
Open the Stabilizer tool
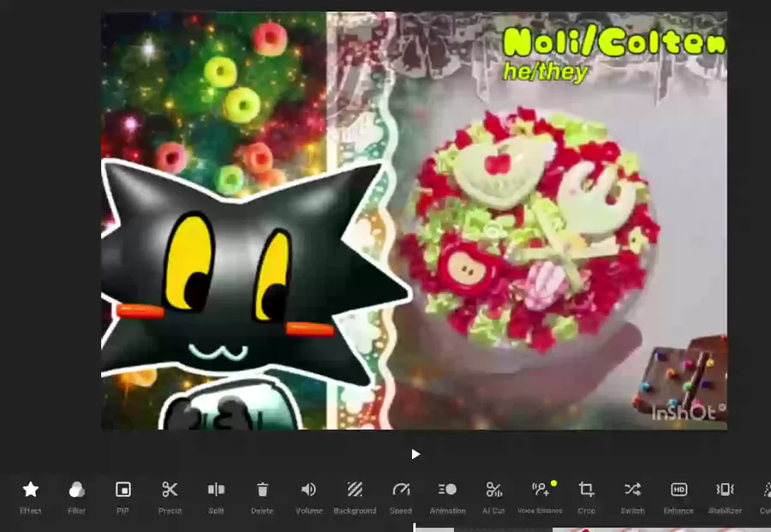[x=725, y=497]
